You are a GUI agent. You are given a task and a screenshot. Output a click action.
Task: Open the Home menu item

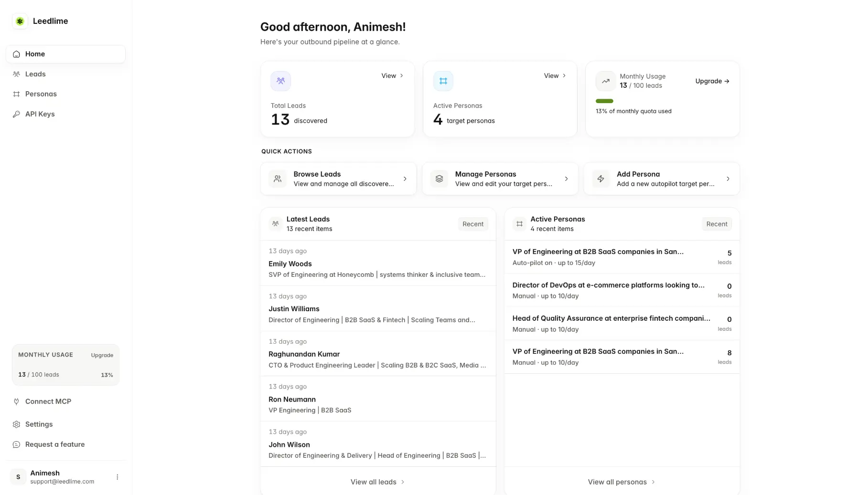[65, 54]
